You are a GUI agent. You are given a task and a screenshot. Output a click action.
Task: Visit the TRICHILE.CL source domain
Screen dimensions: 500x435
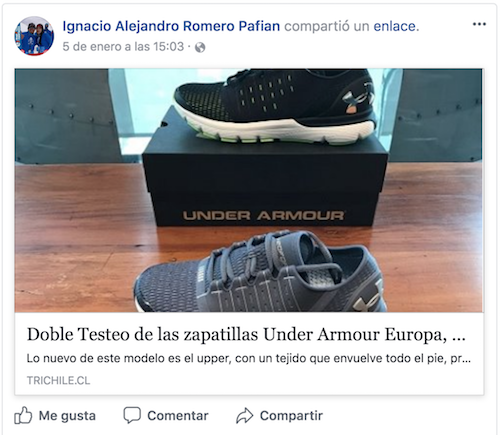[58, 380]
